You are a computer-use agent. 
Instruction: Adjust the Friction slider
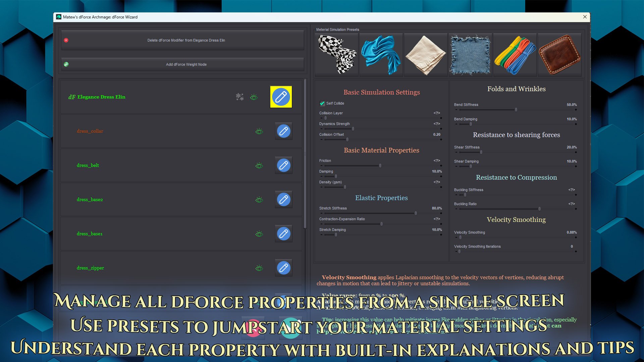pyautogui.click(x=380, y=166)
